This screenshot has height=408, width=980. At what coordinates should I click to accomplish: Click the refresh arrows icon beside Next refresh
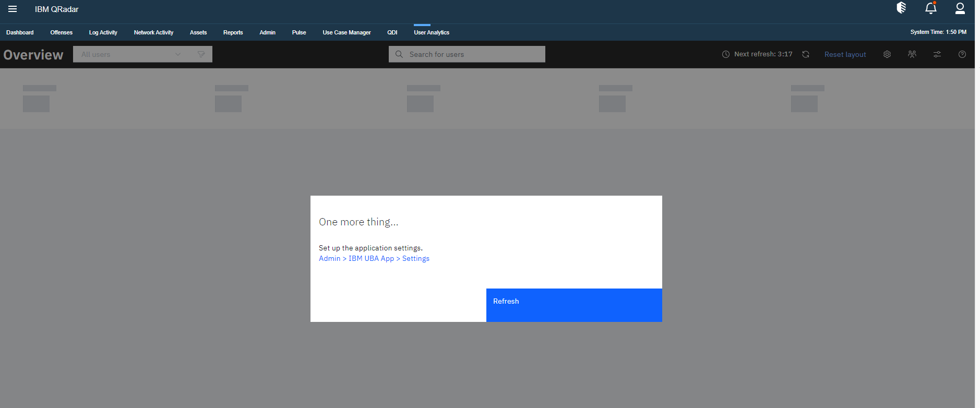click(x=806, y=54)
